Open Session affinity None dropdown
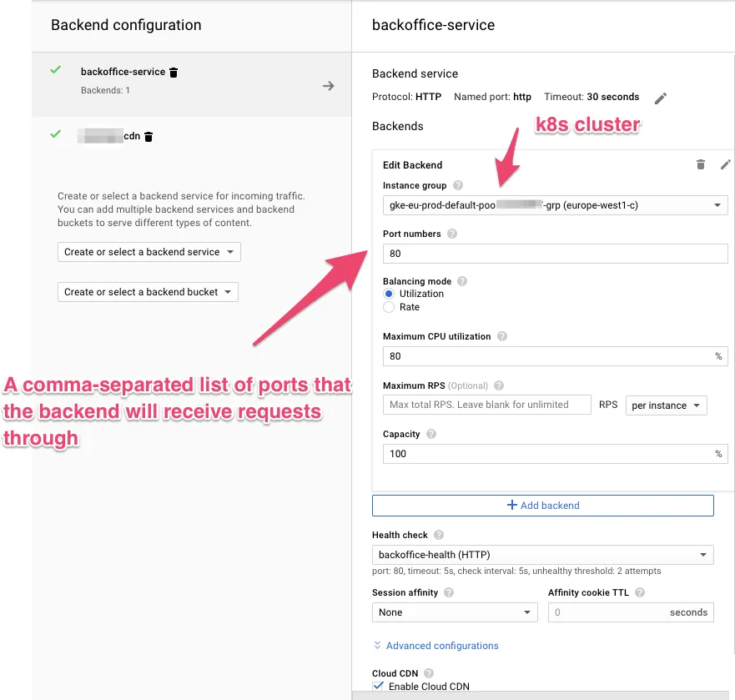The height and width of the screenshot is (700, 735). (454, 612)
